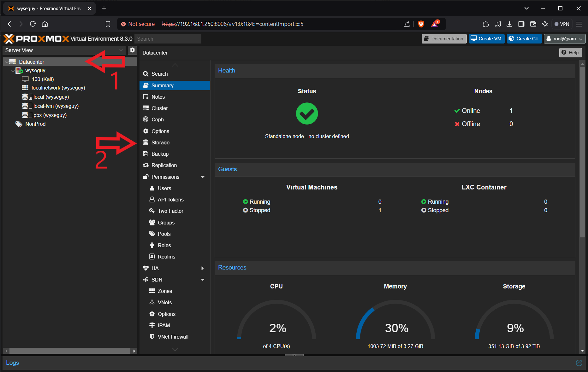Open the Server View dropdown
The width and height of the screenshot is (588, 372).
click(x=64, y=50)
